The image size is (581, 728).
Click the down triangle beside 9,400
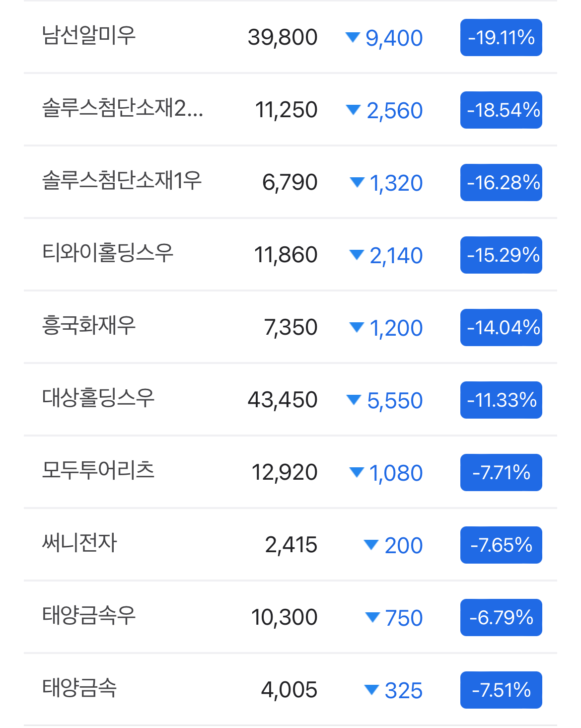point(353,37)
